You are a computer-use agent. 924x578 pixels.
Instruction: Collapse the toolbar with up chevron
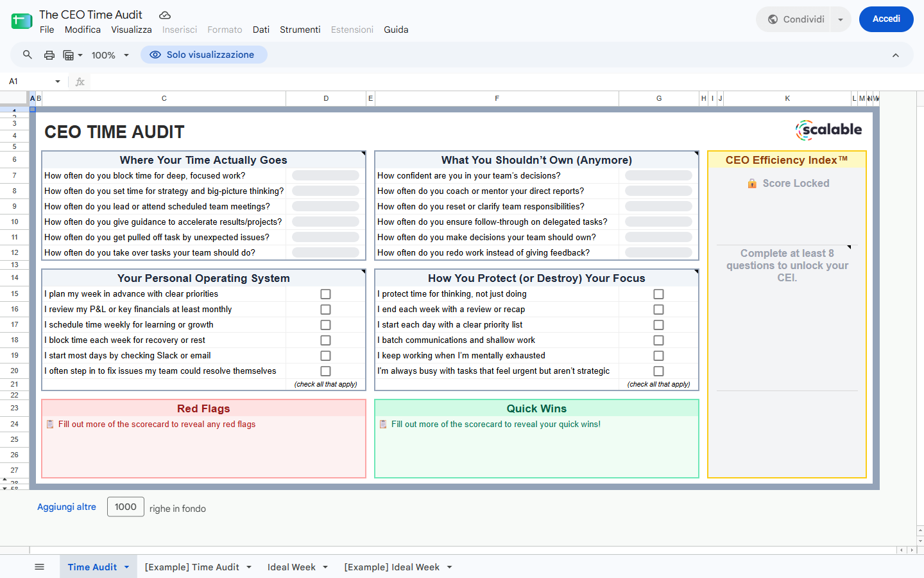pyautogui.click(x=896, y=55)
